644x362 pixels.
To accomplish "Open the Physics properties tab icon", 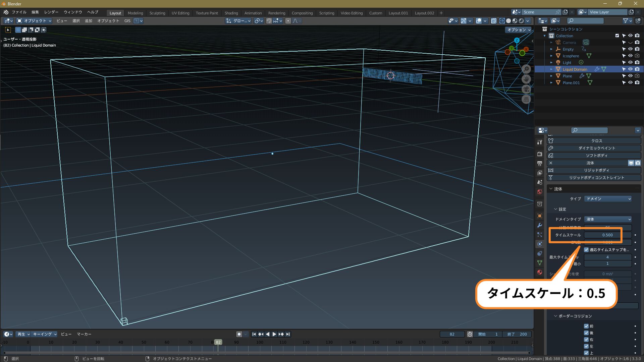I will pyautogui.click(x=539, y=244).
